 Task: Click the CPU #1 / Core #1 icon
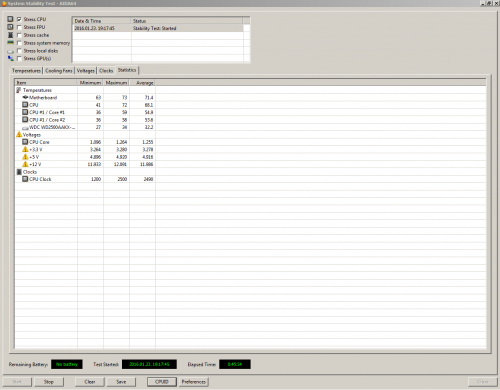(25, 112)
